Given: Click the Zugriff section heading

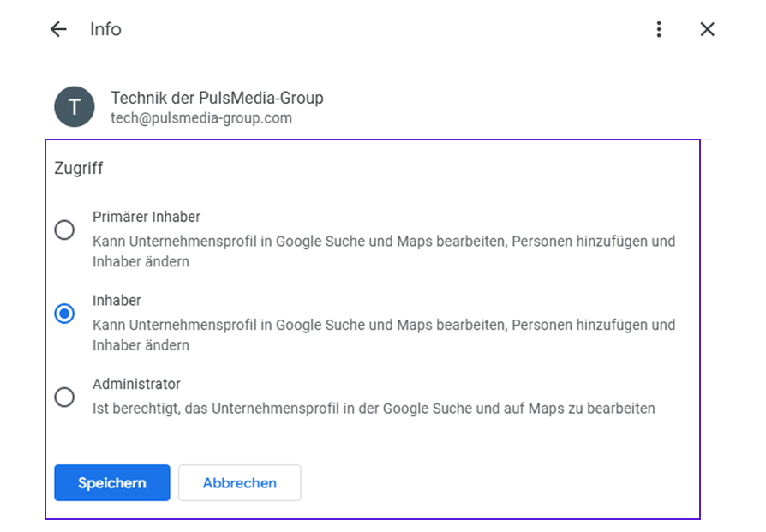Looking at the screenshot, I should [x=79, y=169].
